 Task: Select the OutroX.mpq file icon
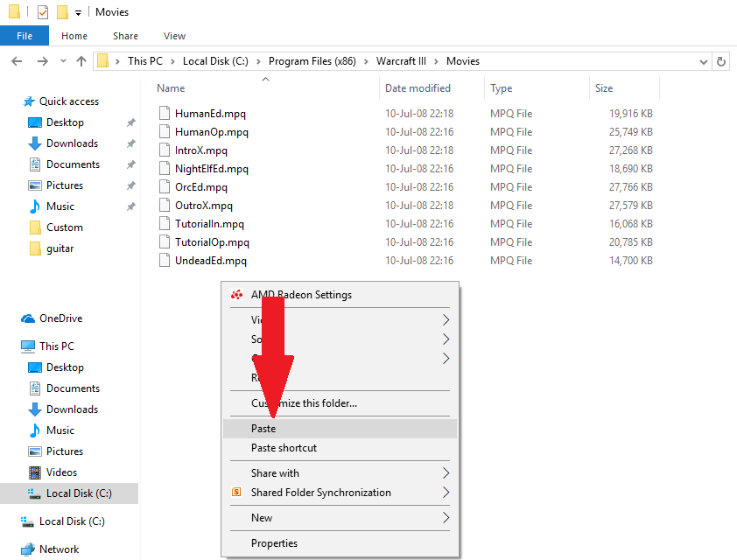[165, 205]
